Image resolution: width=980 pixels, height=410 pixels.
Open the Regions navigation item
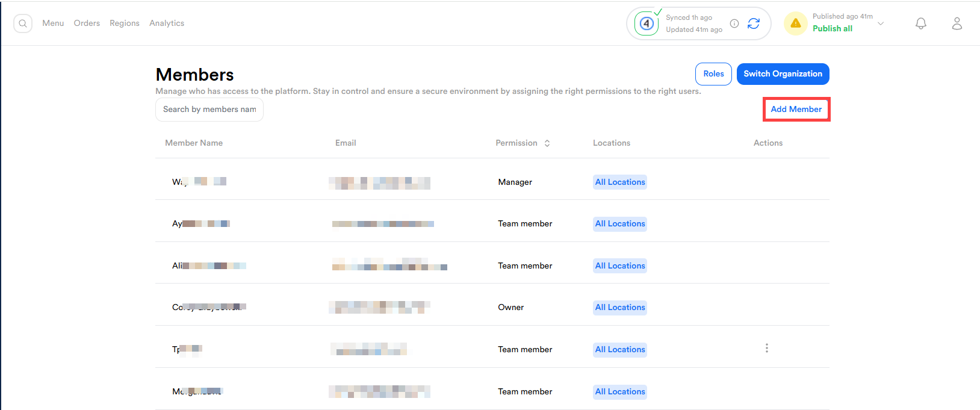point(125,23)
